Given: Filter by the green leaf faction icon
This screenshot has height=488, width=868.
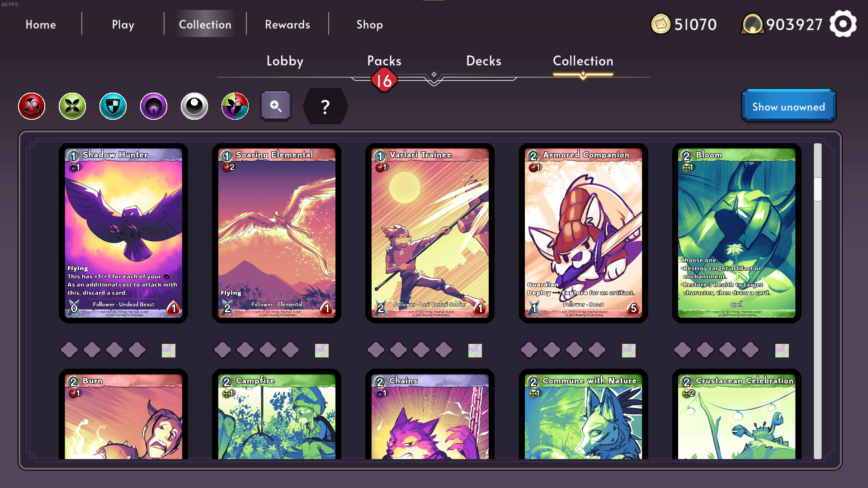Looking at the screenshot, I should [x=72, y=107].
